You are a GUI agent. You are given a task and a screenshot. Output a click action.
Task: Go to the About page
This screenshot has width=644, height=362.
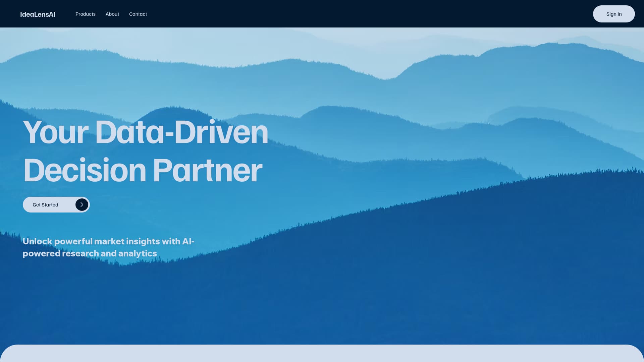tap(112, 14)
